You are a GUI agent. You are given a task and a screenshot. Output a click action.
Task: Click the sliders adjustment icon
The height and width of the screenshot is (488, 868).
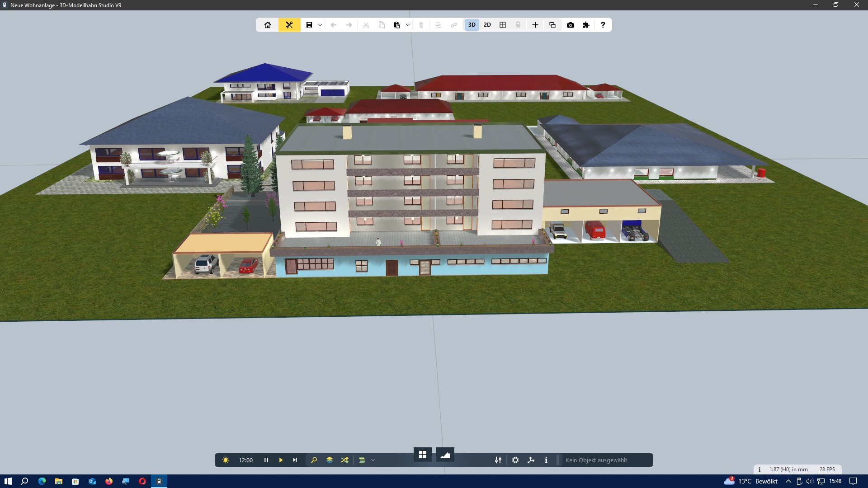click(498, 460)
